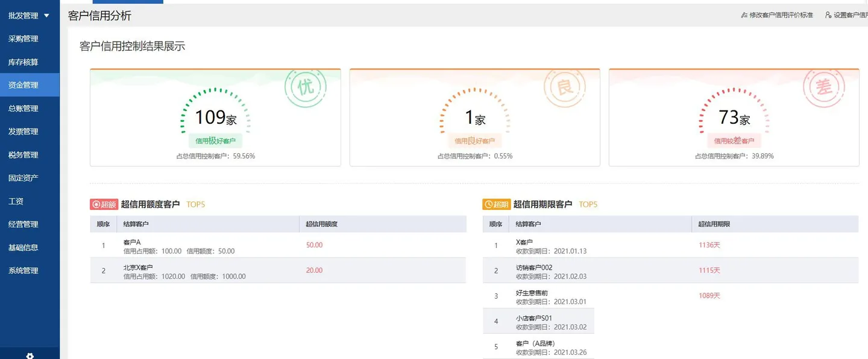
Task: Click the user icon beside 设置客户信用
Action: [828, 15]
